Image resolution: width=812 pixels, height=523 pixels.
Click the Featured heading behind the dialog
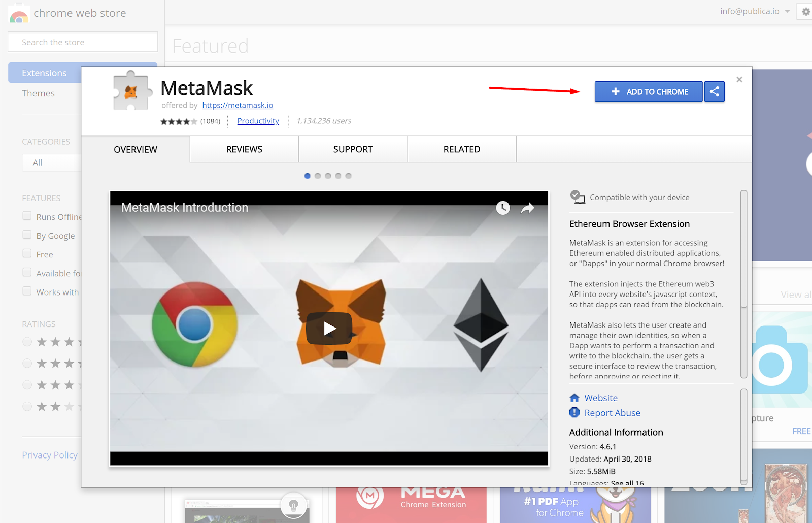pyautogui.click(x=211, y=46)
